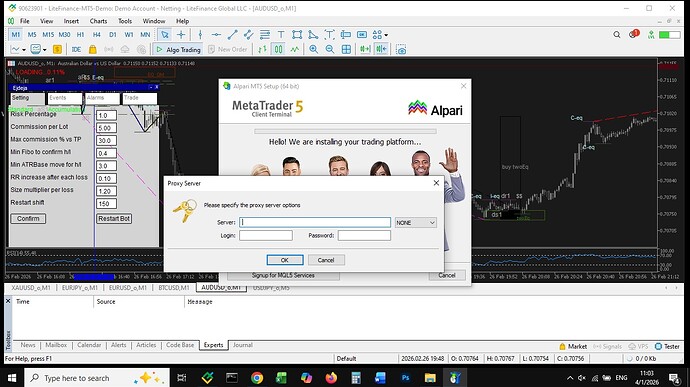Draw a horizontal line on chart
Screen dimensions: 690x387
point(216,34)
